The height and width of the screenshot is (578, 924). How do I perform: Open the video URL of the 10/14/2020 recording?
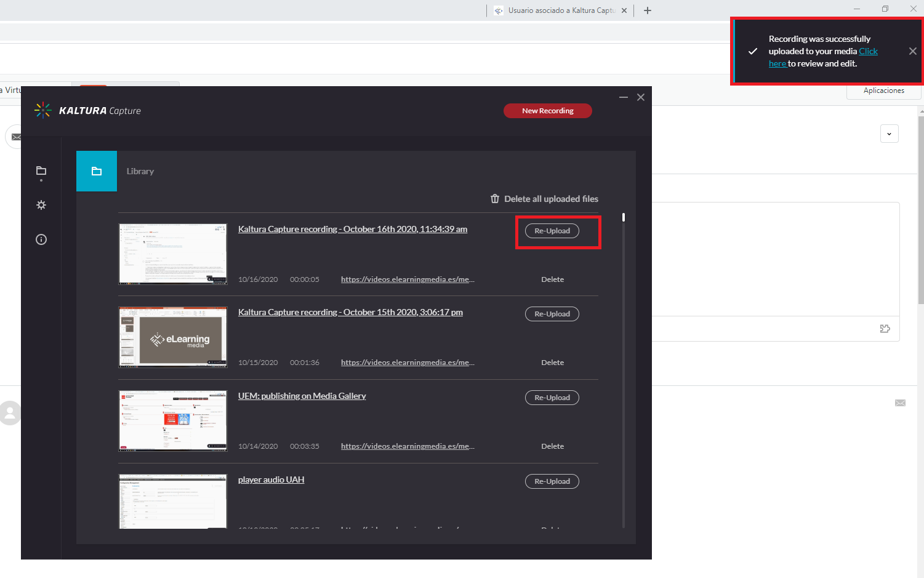click(x=408, y=446)
